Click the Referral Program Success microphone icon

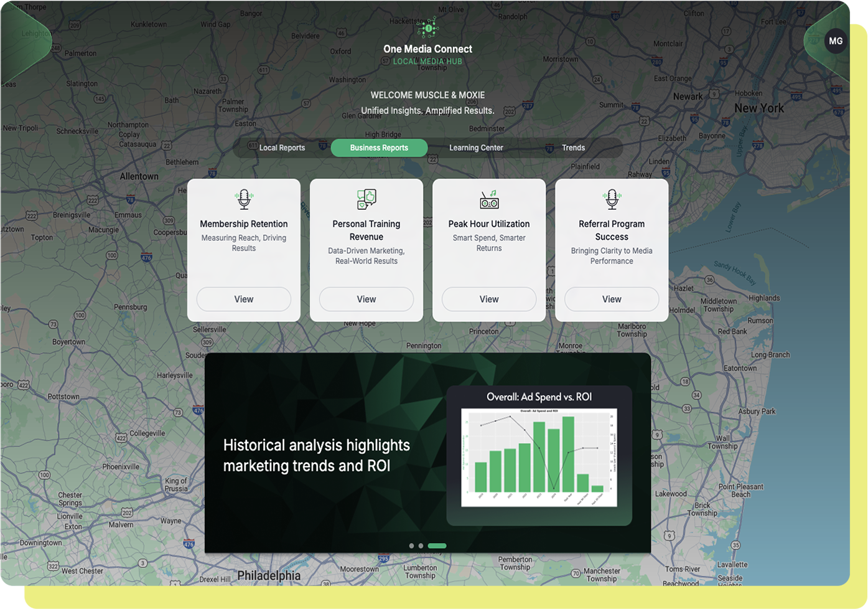pos(612,199)
